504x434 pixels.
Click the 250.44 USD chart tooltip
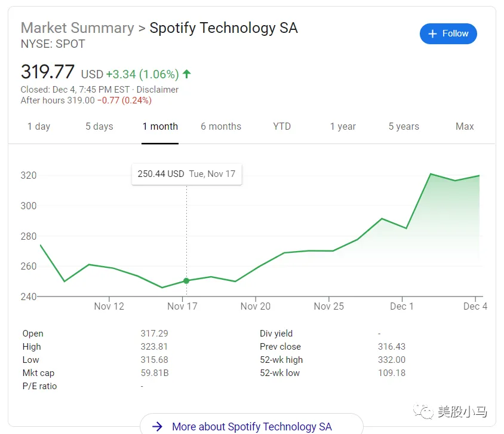[x=186, y=174]
